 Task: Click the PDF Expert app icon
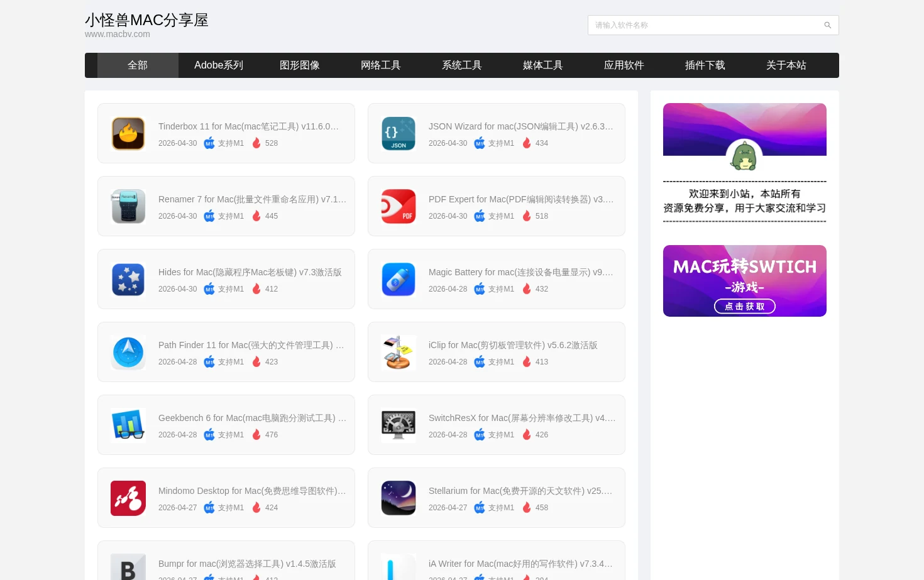point(399,206)
